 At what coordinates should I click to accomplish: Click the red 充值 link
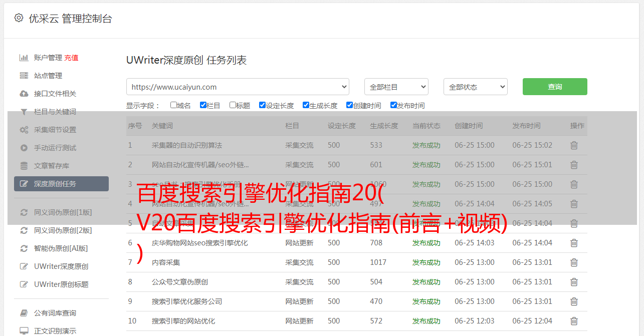point(71,58)
